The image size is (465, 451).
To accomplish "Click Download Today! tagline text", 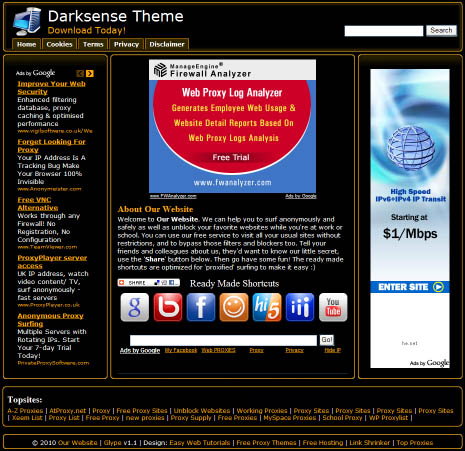I will point(87,30).
